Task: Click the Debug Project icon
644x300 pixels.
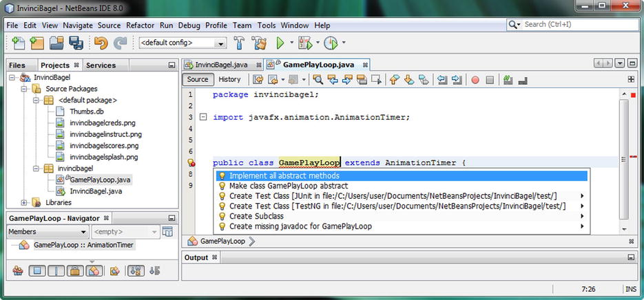Action: pos(306,43)
